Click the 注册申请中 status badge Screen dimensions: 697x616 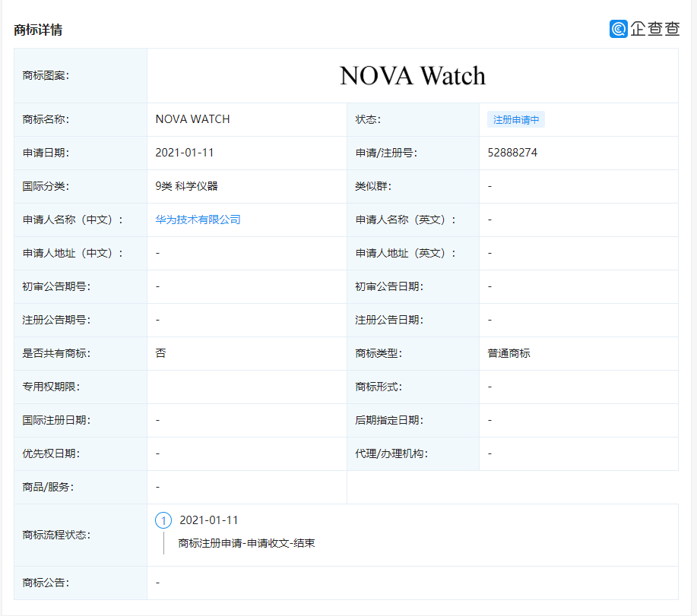tap(516, 120)
